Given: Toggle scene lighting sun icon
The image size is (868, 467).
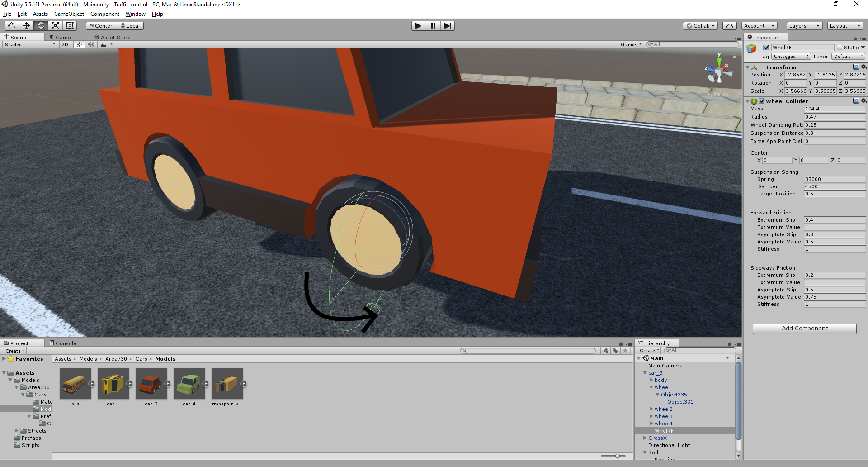Looking at the screenshot, I should coord(79,44).
